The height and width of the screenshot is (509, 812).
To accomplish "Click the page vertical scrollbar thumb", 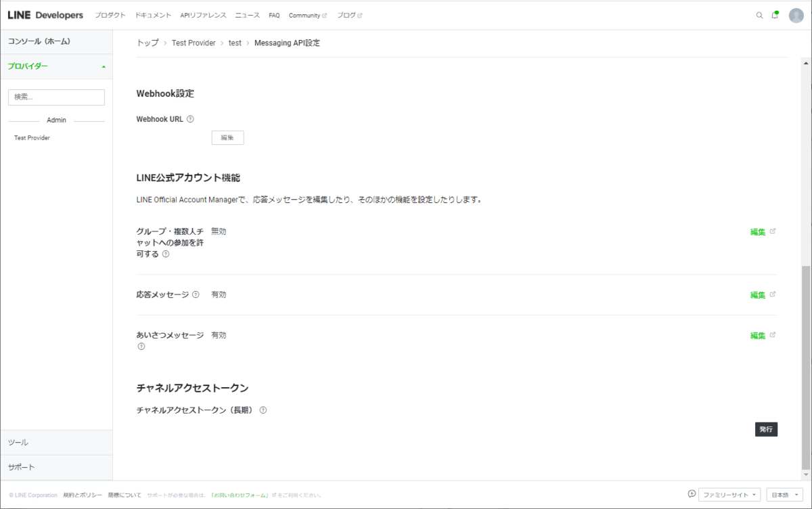I will tap(805, 368).
